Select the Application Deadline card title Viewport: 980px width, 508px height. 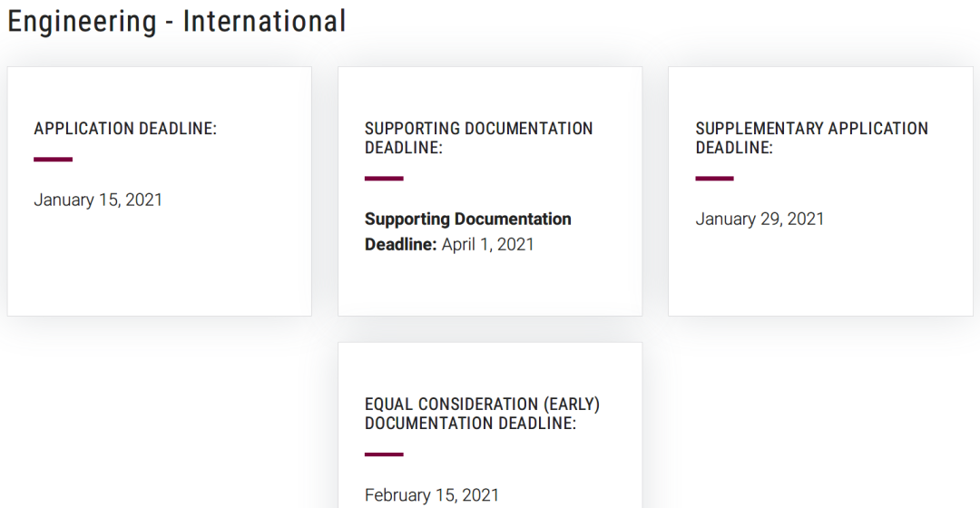pos(125,129)
